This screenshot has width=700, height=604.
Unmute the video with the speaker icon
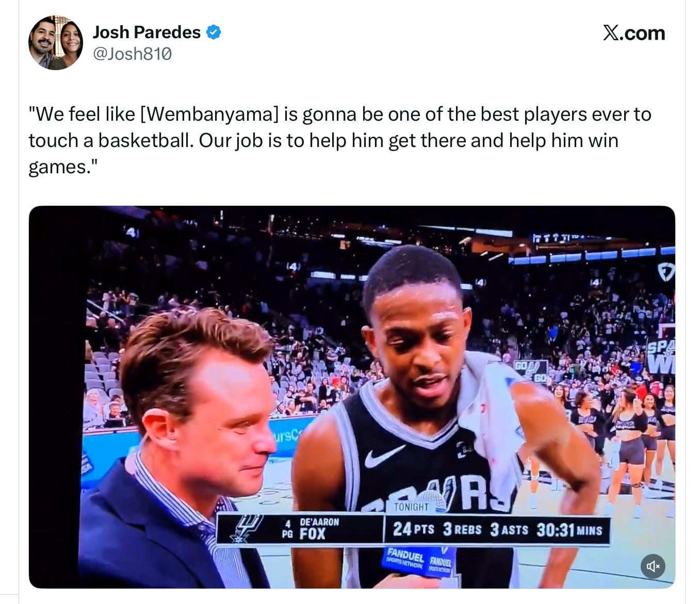coord(653,566)
